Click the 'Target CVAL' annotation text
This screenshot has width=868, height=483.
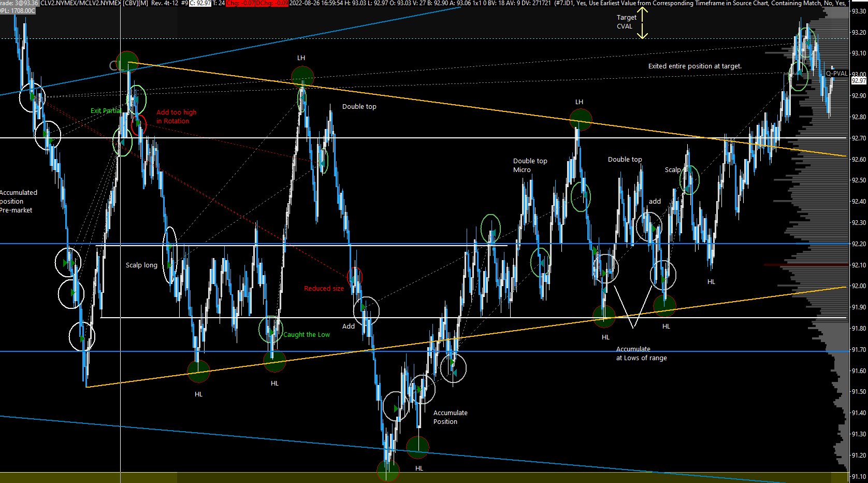[626, 22]
